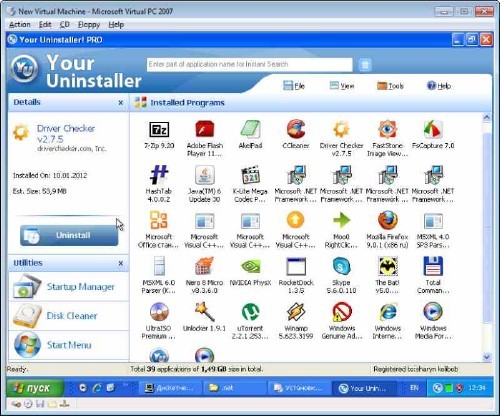
Task: Select the Mozilla Firefox 9.0.1 icon
Action: (x=387, y=220)
